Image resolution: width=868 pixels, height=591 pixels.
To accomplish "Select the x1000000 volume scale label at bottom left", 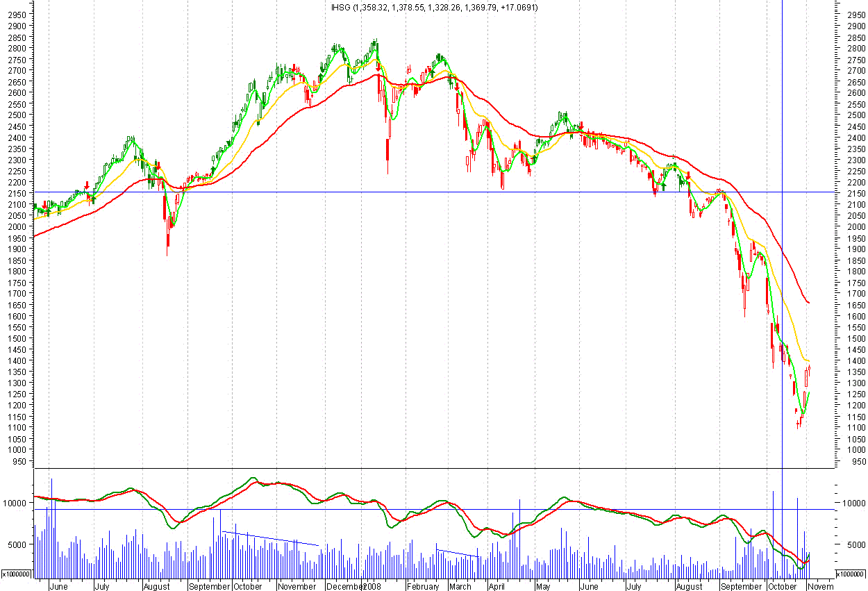I will 17,574.
